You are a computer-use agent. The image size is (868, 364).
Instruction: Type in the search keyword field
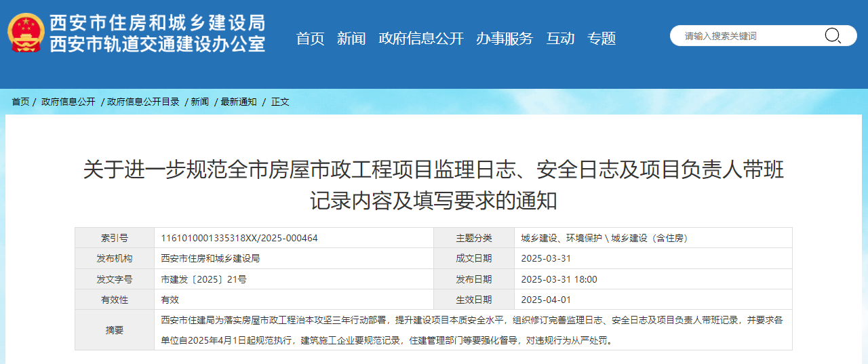pyautogui.click(x=746, y=36)
